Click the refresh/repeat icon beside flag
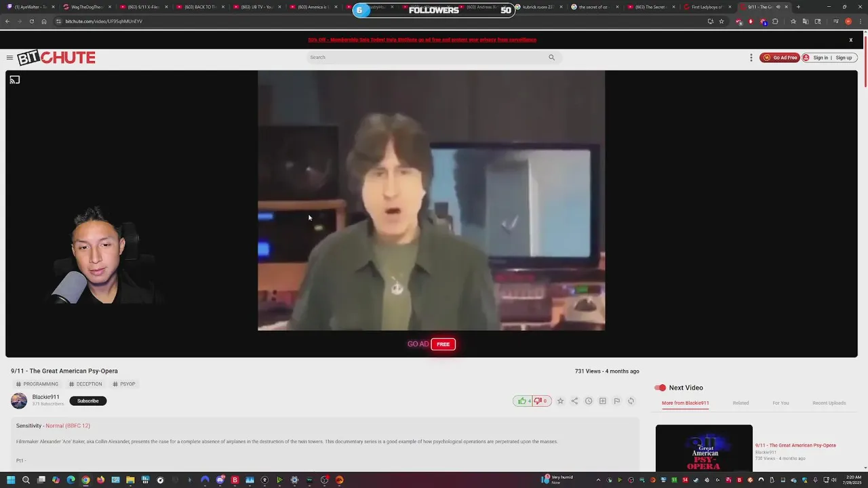Viewport: 868px width, 488px height. tap(631, 401)
